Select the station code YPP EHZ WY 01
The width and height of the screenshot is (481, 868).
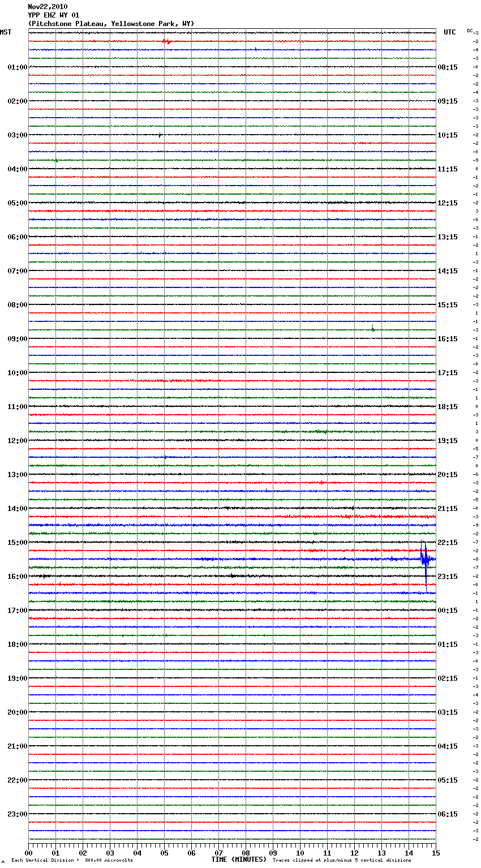(x=54, y=15)
